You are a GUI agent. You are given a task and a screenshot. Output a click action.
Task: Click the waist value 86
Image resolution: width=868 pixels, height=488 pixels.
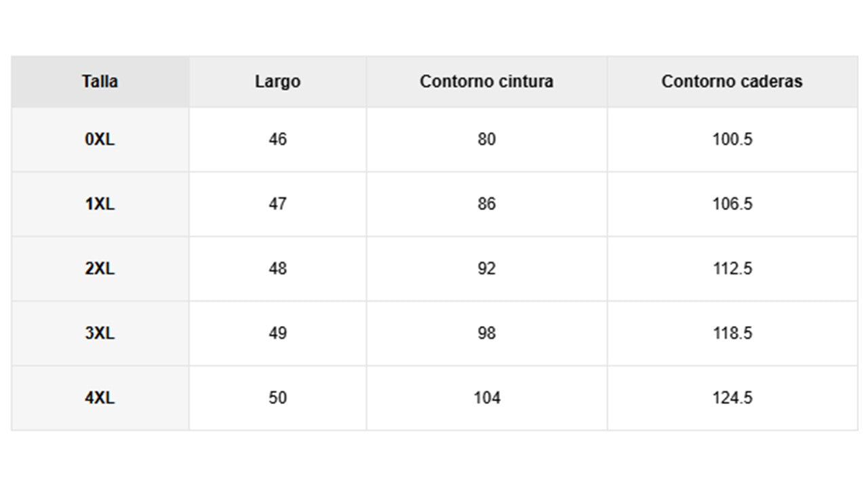(x=486, y=204)
